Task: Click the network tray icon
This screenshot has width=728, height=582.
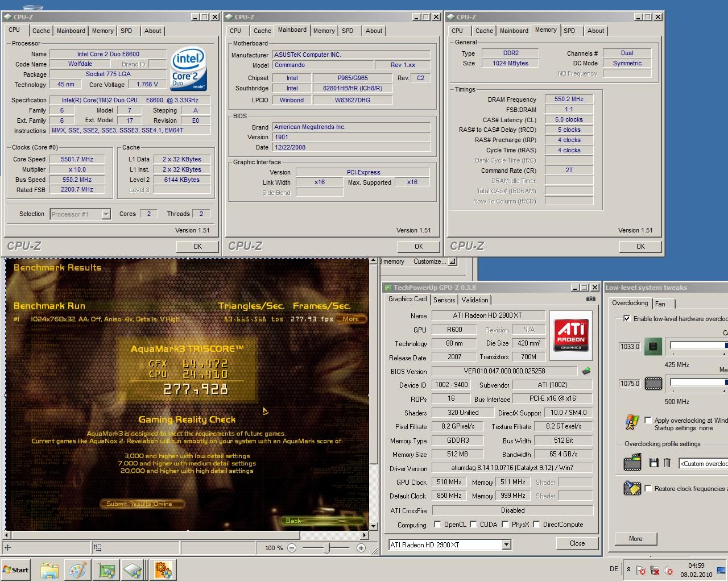Action: (655, 570)
